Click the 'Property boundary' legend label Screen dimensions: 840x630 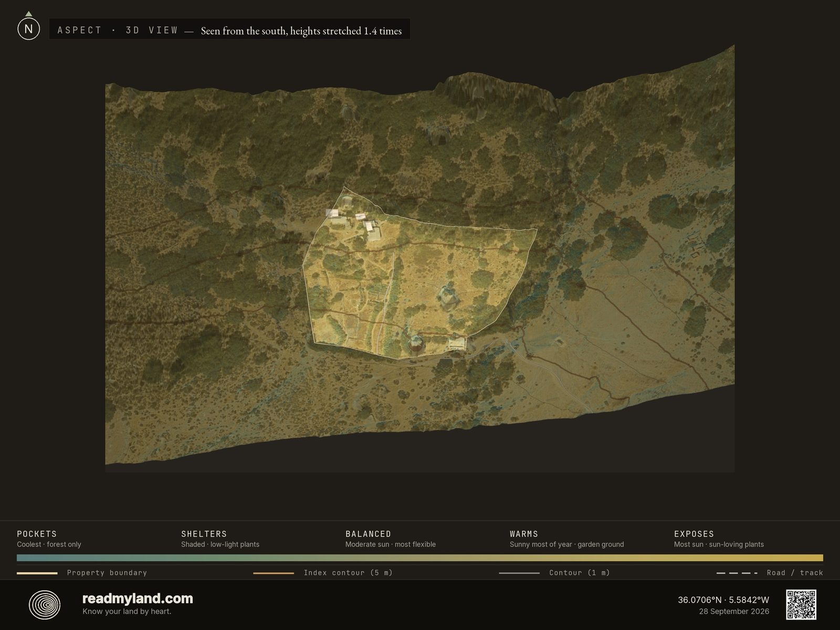107,573
